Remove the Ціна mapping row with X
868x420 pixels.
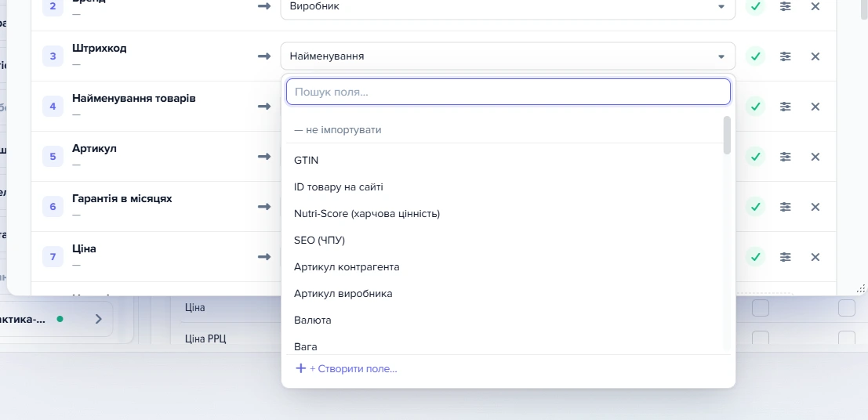click(x=815, y=257)
